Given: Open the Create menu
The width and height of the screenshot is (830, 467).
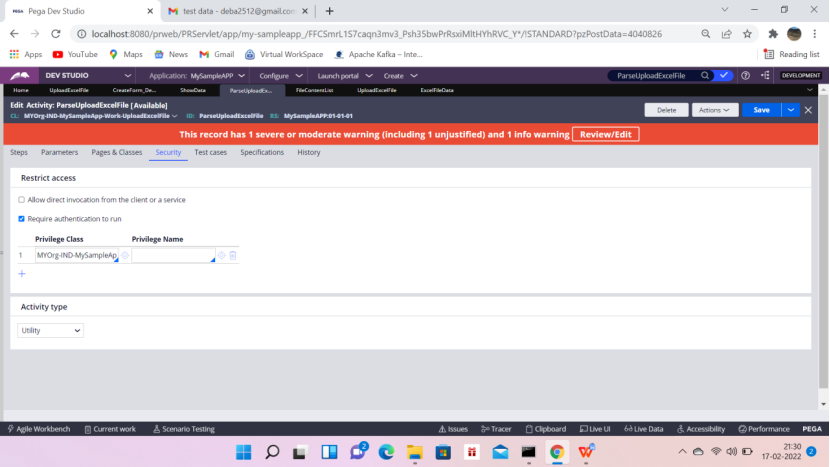Looking at the screenshot, I should [x=400, y=76].
